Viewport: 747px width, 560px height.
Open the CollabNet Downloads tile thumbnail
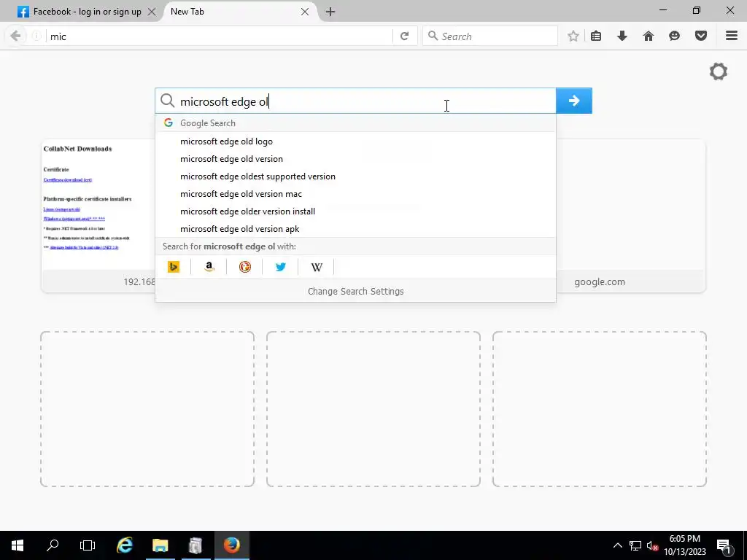point(98,205)
